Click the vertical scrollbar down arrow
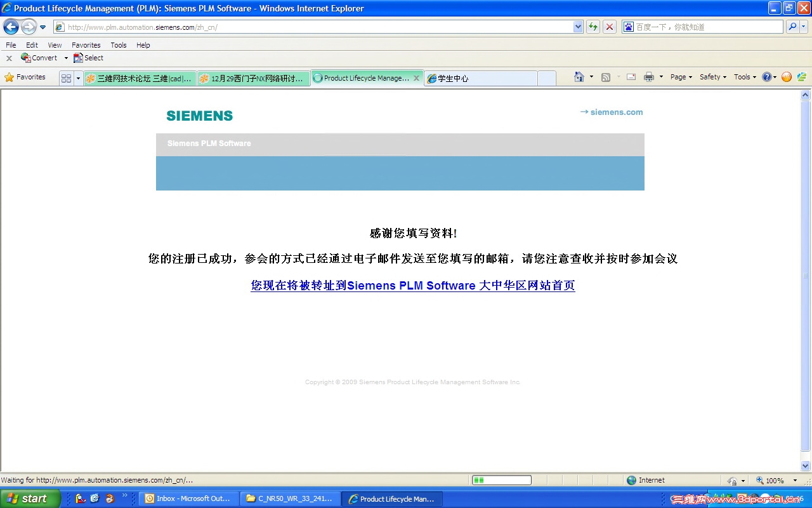Screen dimensions: 812x508 (806, 465)
